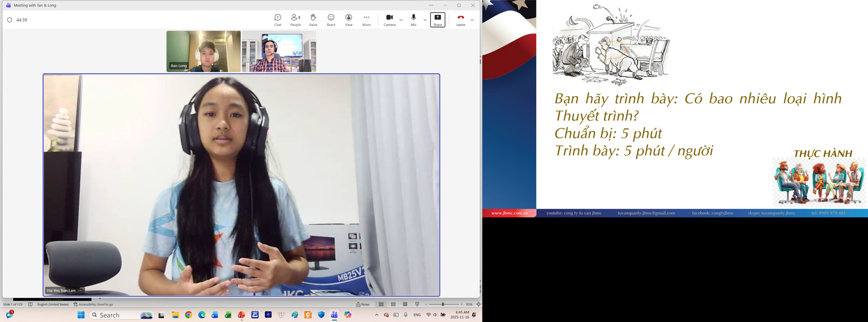Open Google Chrome from the taskbar

(x=188, y=315)
